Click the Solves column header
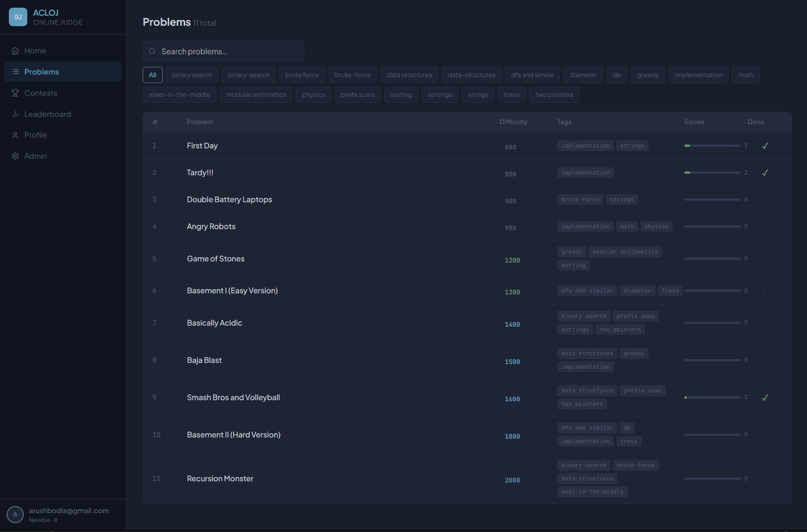This screenshot has height=532, width=807. pos(694,122)
